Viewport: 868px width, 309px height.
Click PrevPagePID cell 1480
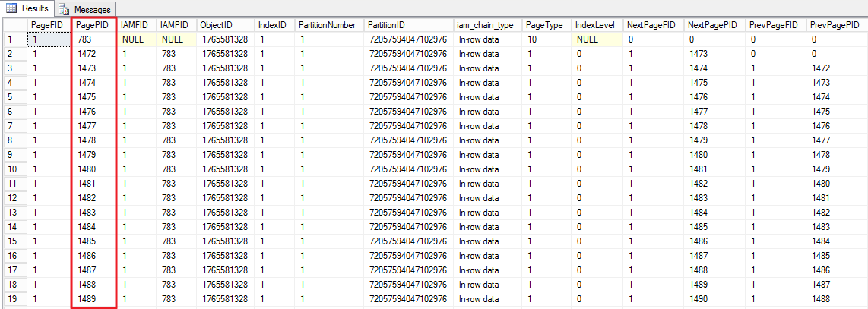click(x=836, y=184)
